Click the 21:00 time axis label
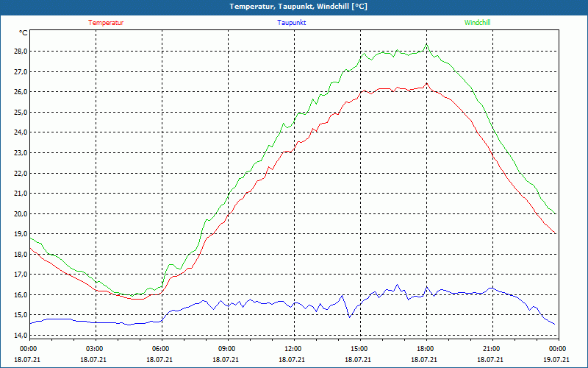This screenshot has width=588, height=368. [491, 349]
